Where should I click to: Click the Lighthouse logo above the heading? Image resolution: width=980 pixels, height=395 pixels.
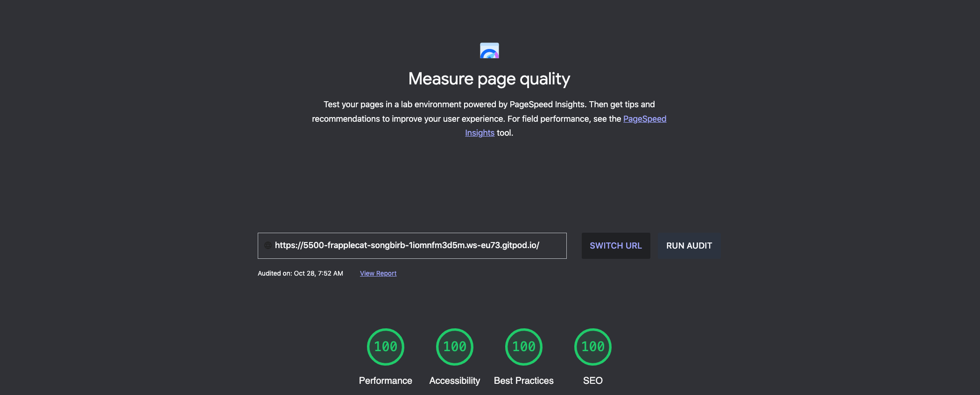[489, 50]
